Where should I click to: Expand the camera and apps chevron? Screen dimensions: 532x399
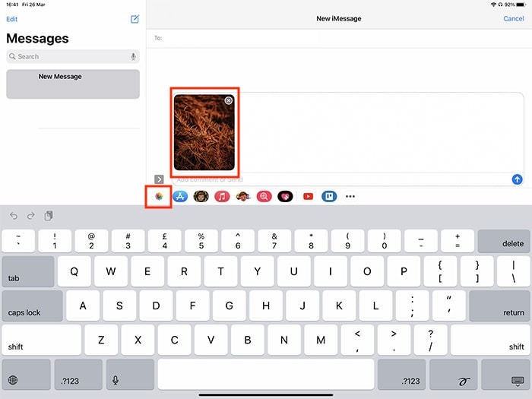tap(159, 179)
